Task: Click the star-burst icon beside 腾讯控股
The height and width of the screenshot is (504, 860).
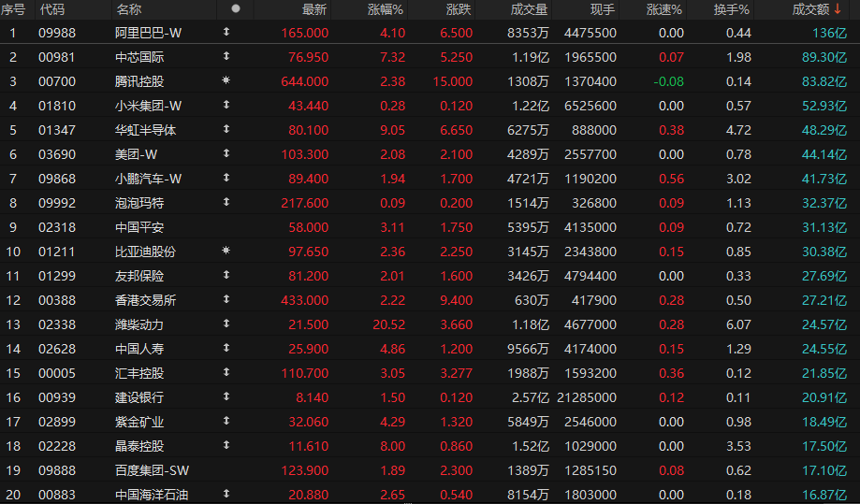Action: pyautogui.click(x=226, y=80)
